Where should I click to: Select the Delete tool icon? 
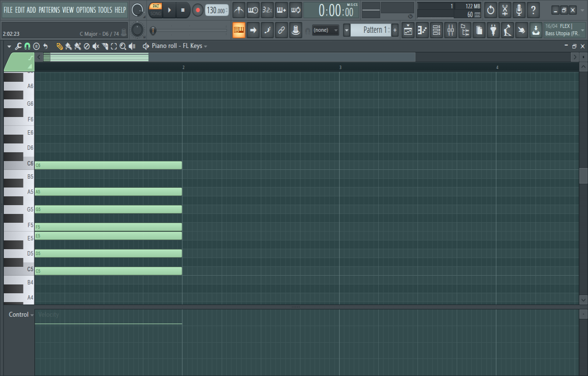coord(87,46)
